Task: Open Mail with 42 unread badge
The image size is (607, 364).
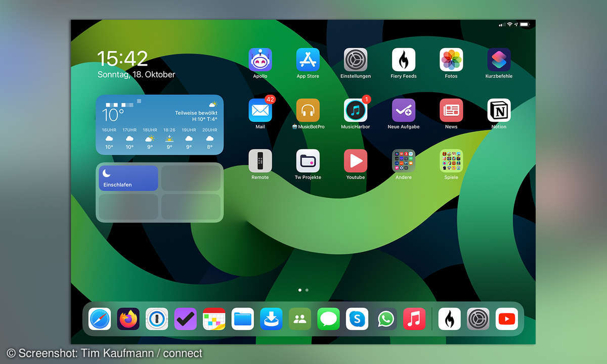Action: (x=260, y=110)
